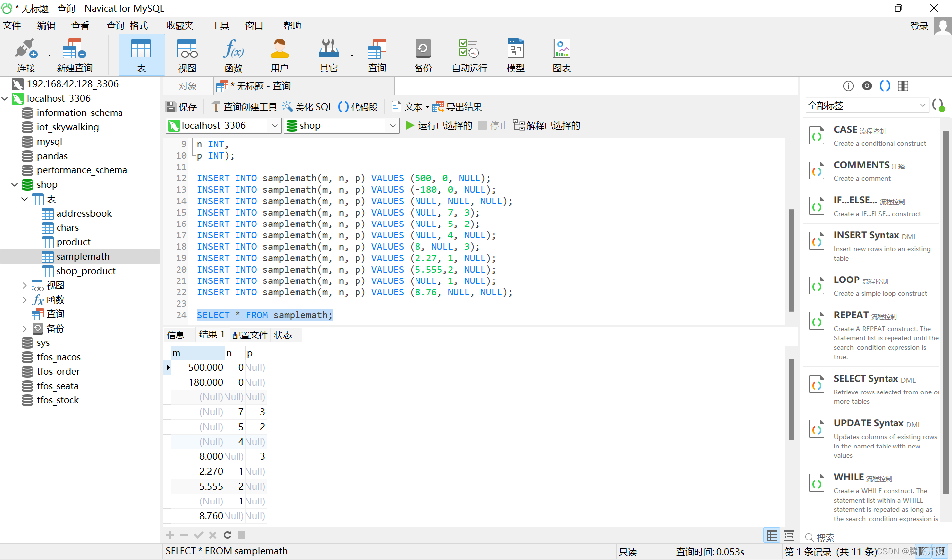
Task: Expand the Backup (备份) tree node
Action: (x=25, y=329)
